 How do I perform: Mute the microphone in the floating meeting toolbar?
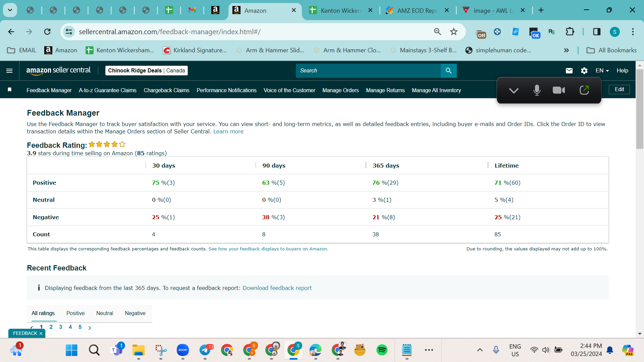click(x=537, y=90)
